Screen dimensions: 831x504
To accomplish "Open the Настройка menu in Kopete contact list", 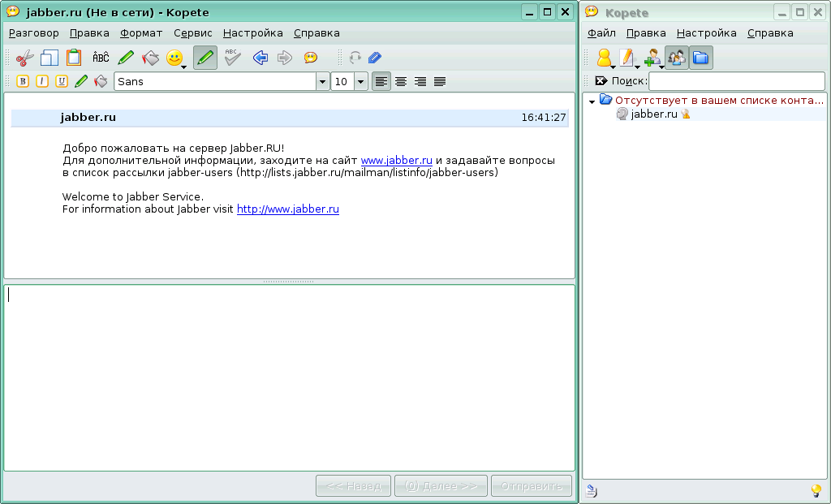I will (x=705, y=33).
